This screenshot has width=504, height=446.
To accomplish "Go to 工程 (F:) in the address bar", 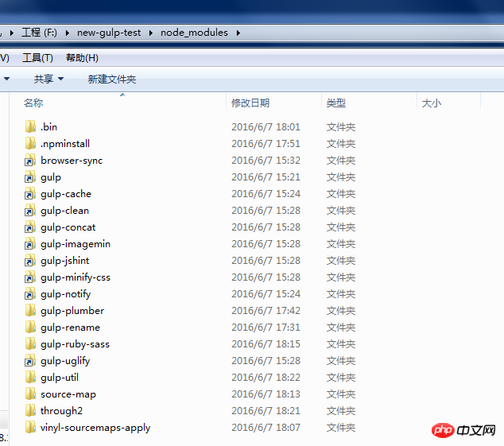I will [x=39, y=33].
